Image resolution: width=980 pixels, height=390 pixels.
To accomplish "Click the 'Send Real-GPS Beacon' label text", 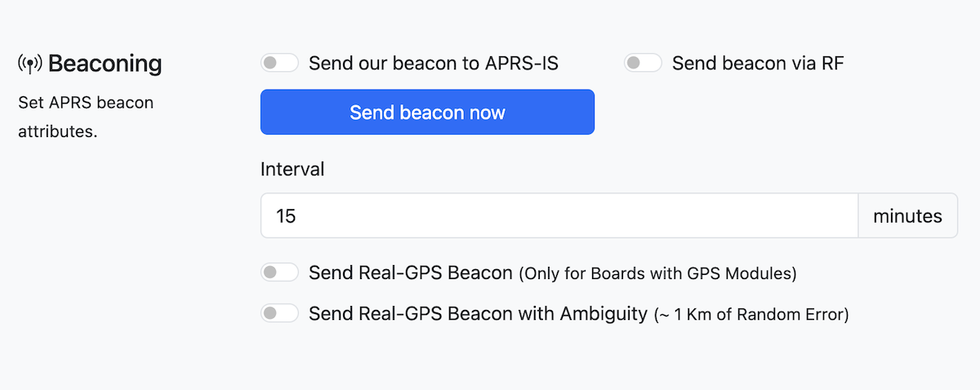I will 410,273.
